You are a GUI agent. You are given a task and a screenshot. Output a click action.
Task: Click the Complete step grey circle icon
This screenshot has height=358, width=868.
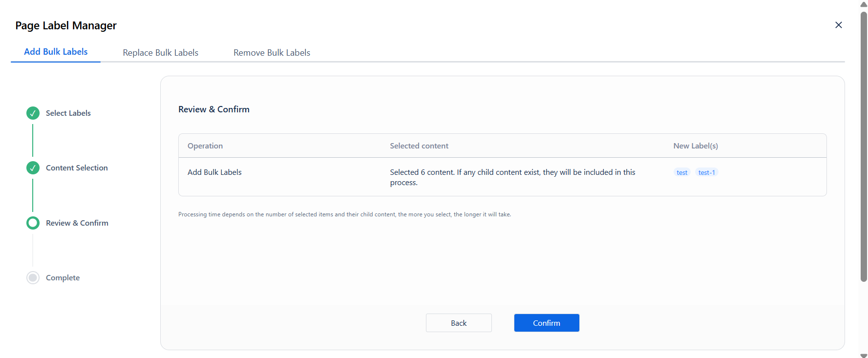point(33,278)
